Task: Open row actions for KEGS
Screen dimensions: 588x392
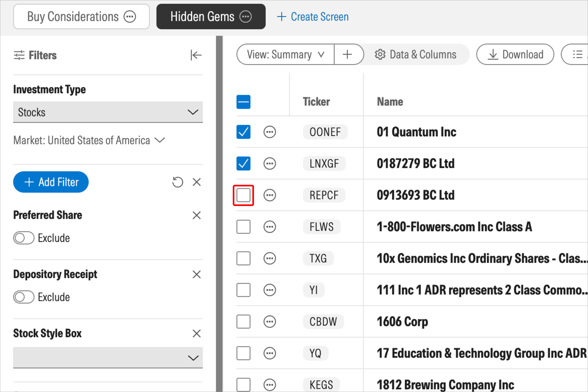Action: (x=270, y=385)
